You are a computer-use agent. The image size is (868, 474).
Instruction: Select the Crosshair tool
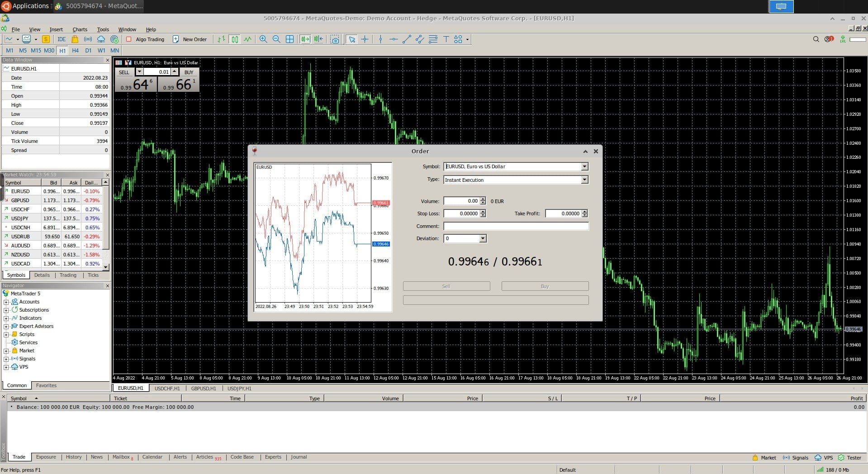coord(365,39)
